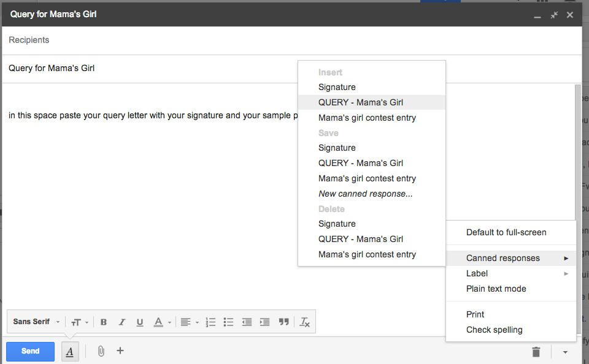589x364 pixels.
Task: Open the Sans Serif font dropdown
Action: click(36, 322)
